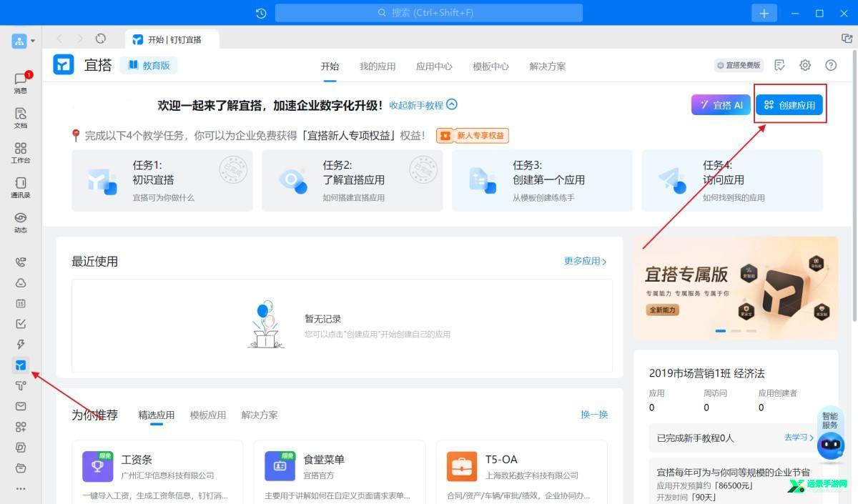Select the 解决方案 recommendation tab
The image size is (858, 504).
260,415
